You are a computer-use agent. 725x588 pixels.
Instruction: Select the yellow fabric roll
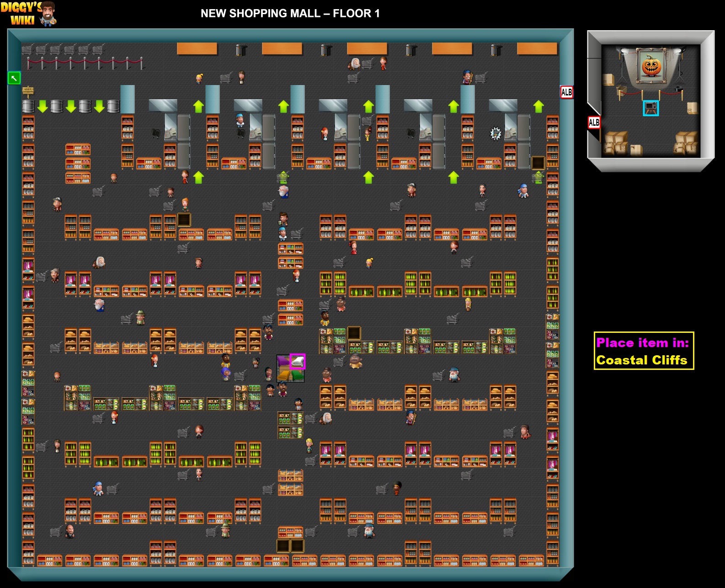pyautogui.click(x=283, y=376)
